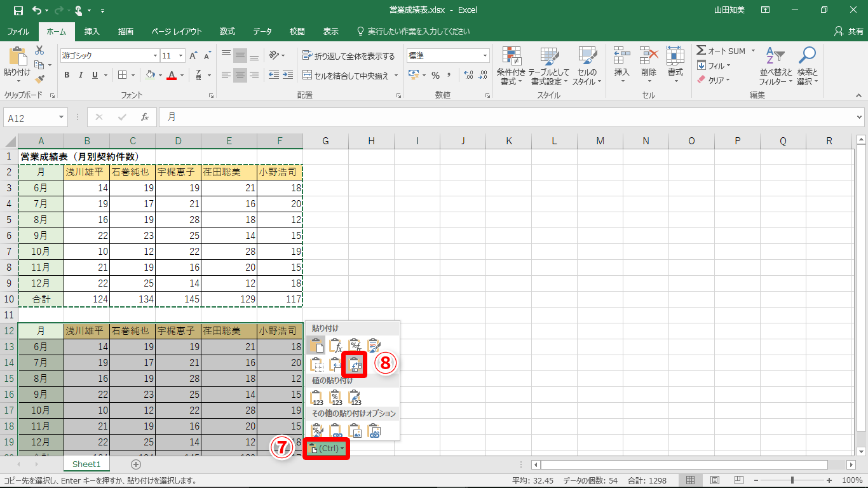Viewport: 868px width, 488px height.
Task: Toggle align text left
Action: pyautogui.click(x=226, y=75)
